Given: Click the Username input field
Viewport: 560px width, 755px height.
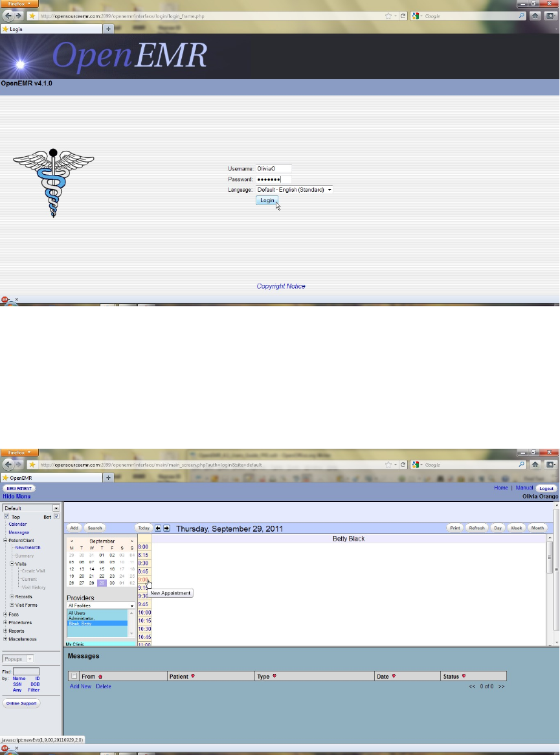Looking at the screenshot, I should (273, 168).
